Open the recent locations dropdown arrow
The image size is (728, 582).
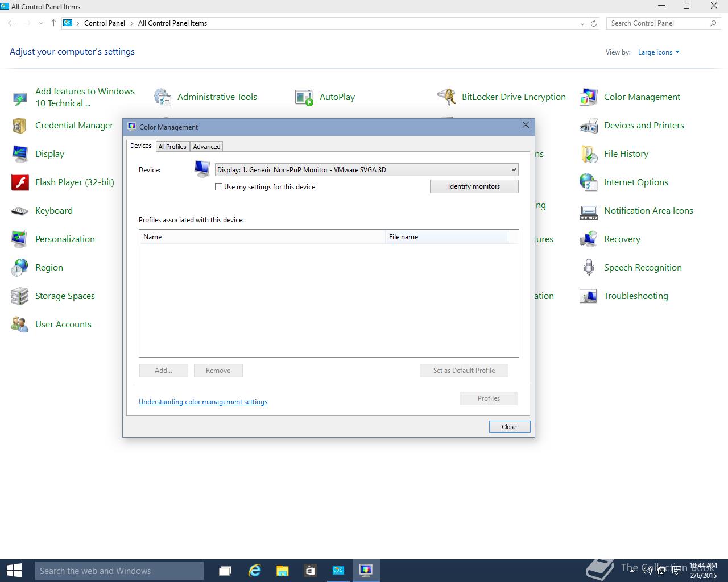(41, 23)
